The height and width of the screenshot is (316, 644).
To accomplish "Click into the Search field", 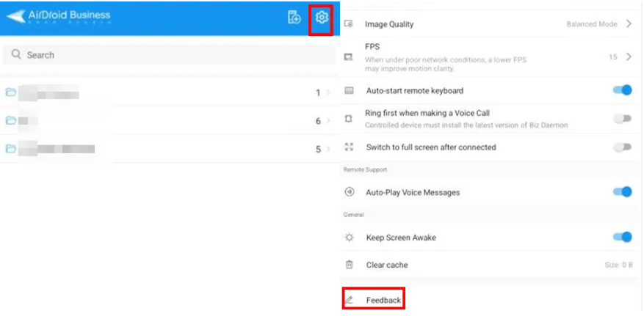I will (x=169, y=54).
